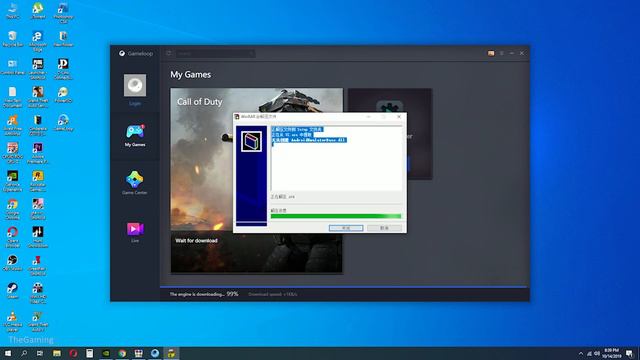
Task: Close the WinRAR self-extracting dialog
Action: click(x=399, y=117)
